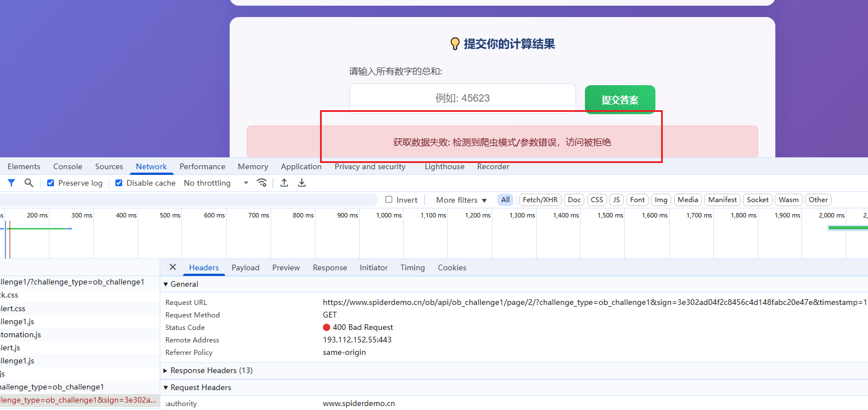Close the request details panel
Image resolution: width=868 pixels, height=410 pixels.
[173, 267]
